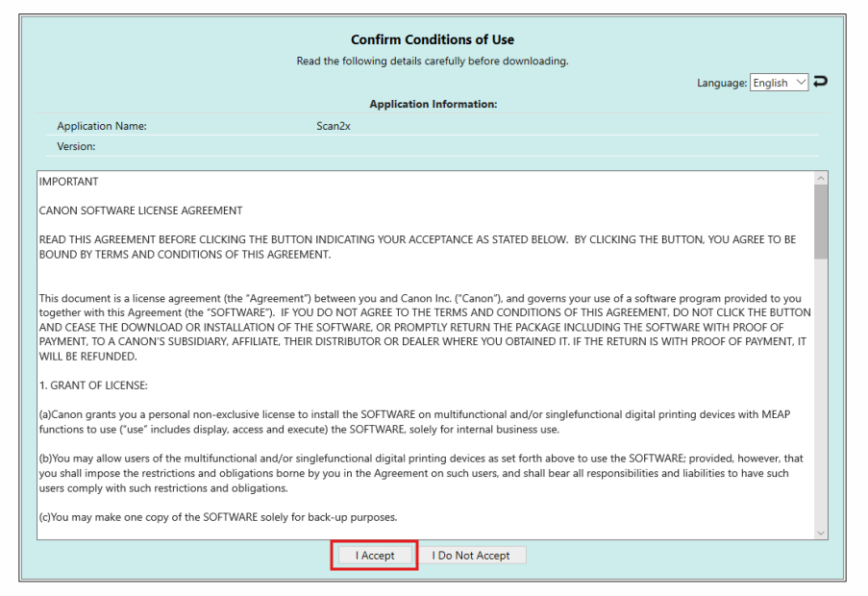Viewport: 868px width, 596px height.
Task: Click the license text scrollbar up arrow
Action: pyautogui.click(x=821, y=178)
